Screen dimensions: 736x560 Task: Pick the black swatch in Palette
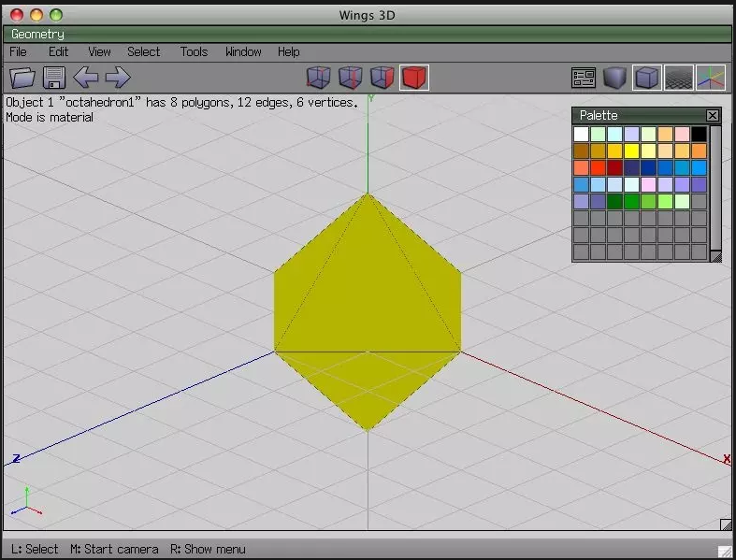point(699,135)
